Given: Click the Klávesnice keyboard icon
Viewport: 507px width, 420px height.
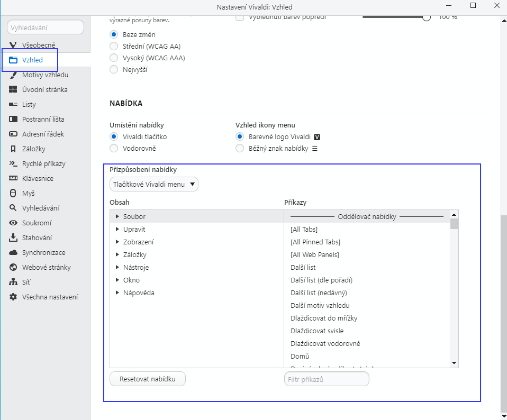Looking at the screenshot, I should tap(13, 178).
